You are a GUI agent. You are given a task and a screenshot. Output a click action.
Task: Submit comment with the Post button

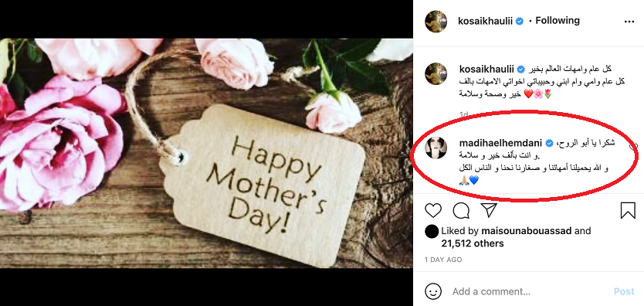pos(624,291)
